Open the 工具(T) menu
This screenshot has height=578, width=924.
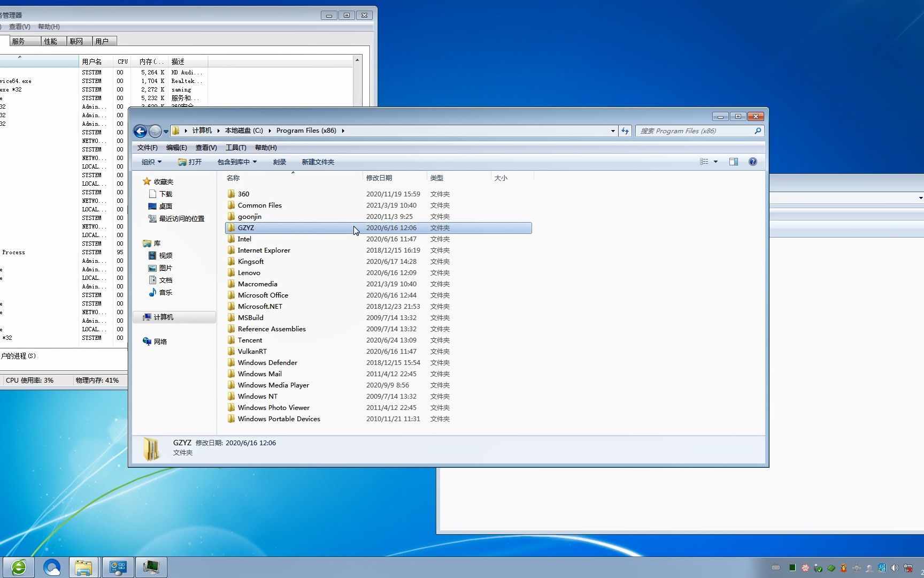[x=236, y=148]
